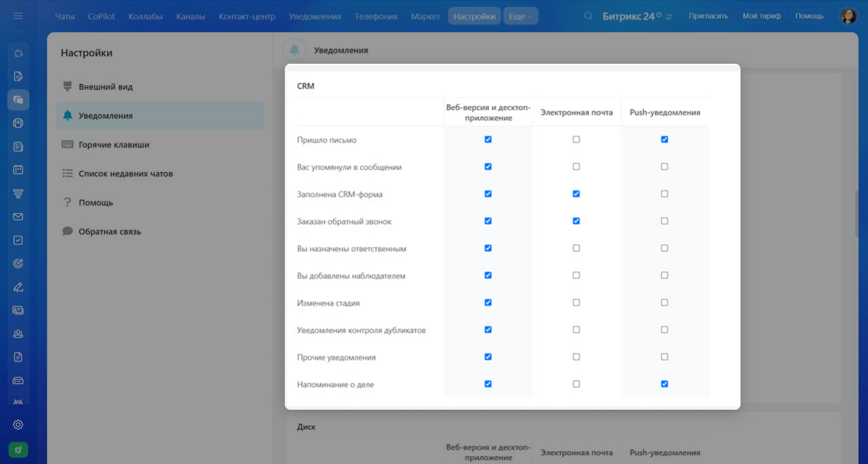Open the mail envelope icon in left sidebar

18,217
